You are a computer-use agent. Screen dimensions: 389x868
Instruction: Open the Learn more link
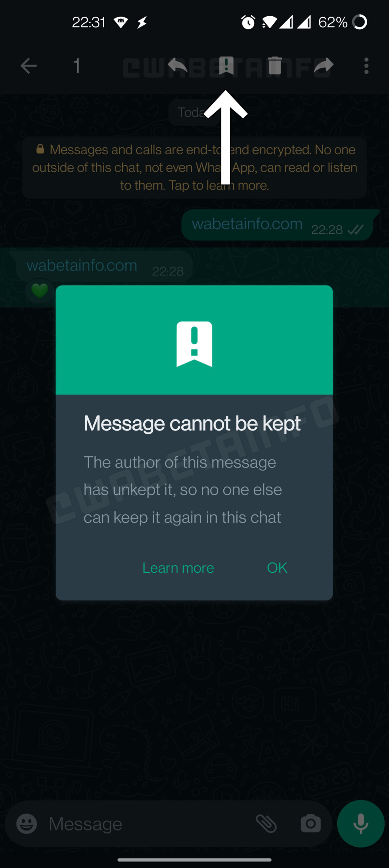(178, 568)
